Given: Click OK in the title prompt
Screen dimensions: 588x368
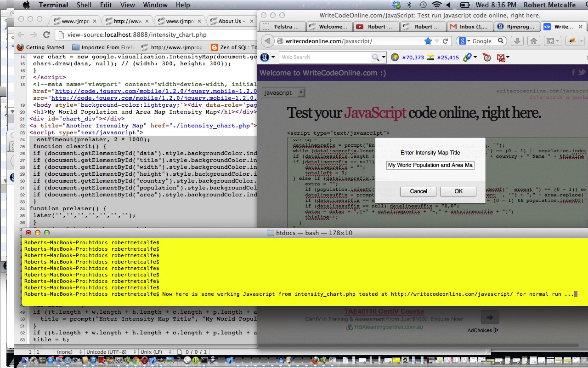Looking at the screenshot, I should [x=458, y=191].
